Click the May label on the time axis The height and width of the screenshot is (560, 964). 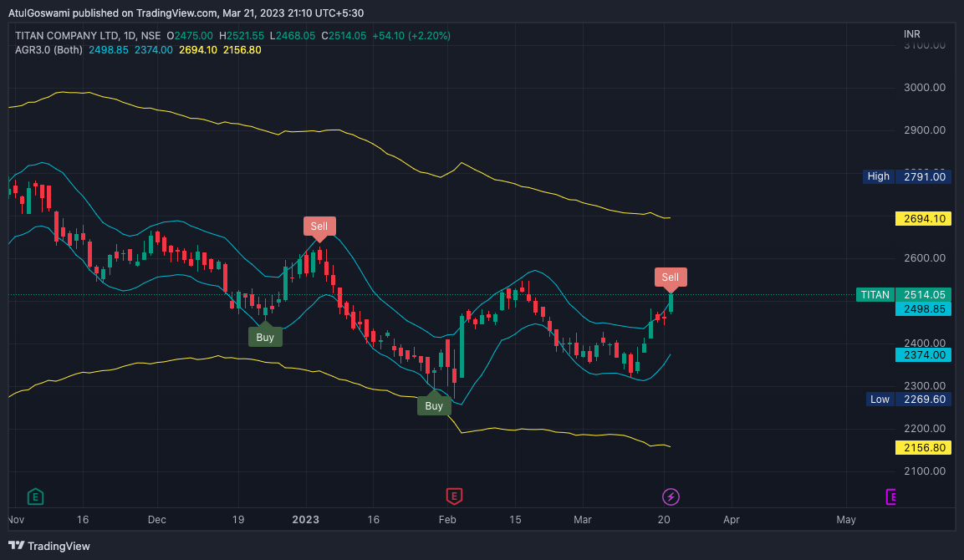846,519
